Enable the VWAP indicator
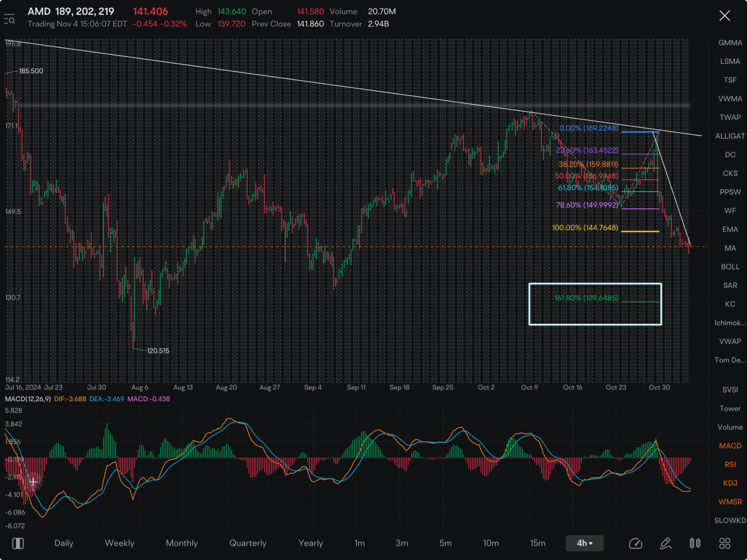 [x=730, y=341]
